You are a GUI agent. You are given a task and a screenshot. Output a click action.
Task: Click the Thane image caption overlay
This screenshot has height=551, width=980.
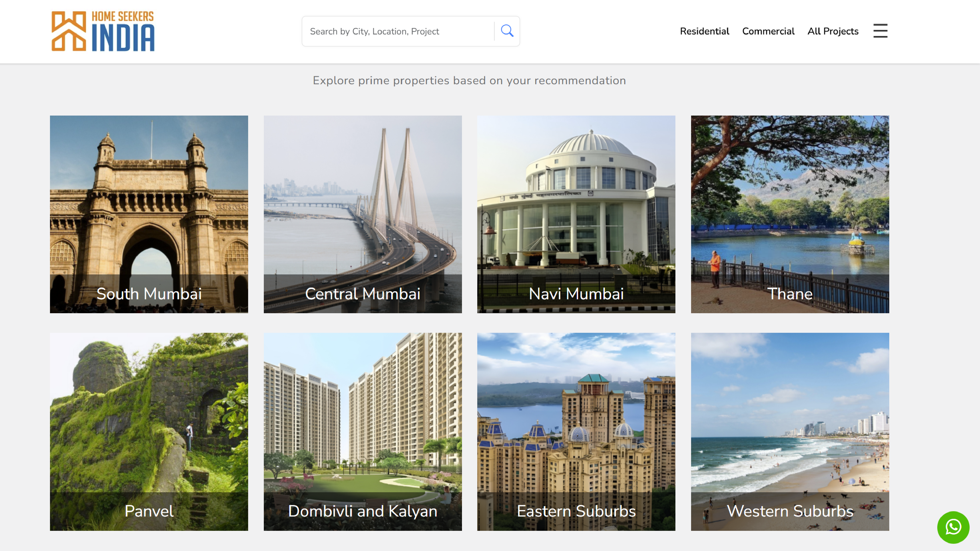[790, 293]
